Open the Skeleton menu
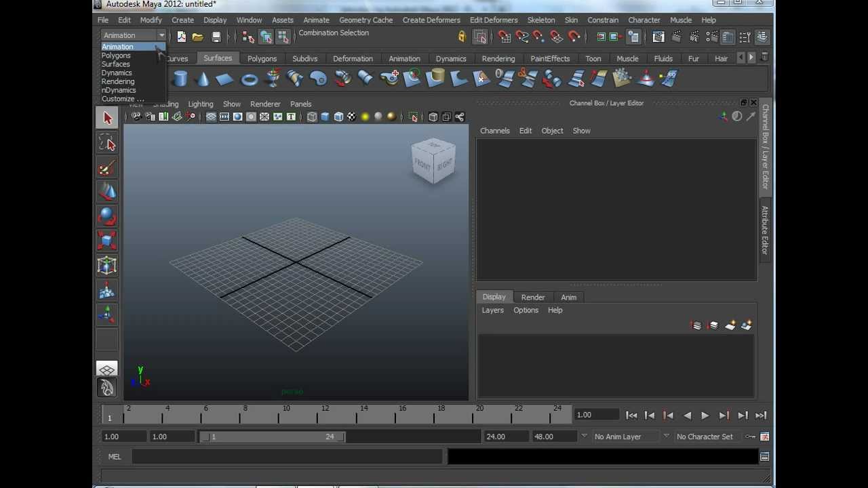The image size is (868, 488). pos(541,20)
